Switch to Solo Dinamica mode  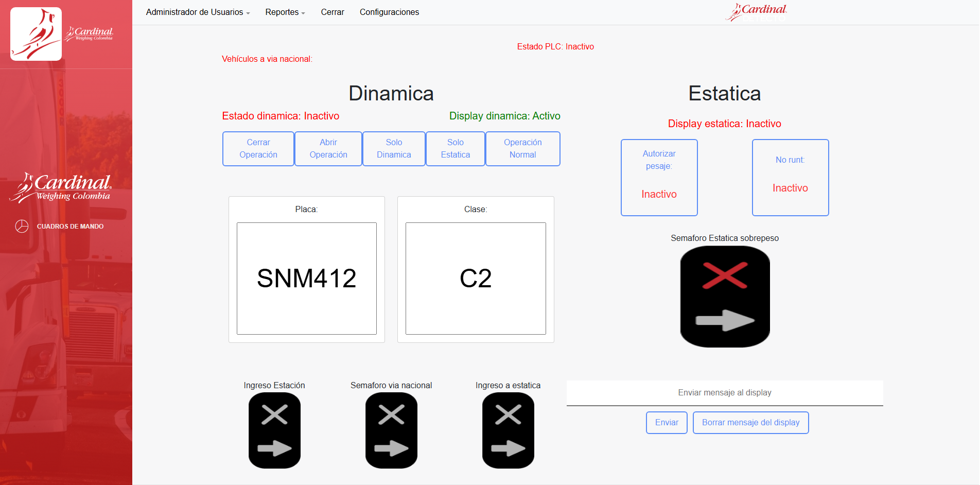click(x=394, y=149)
